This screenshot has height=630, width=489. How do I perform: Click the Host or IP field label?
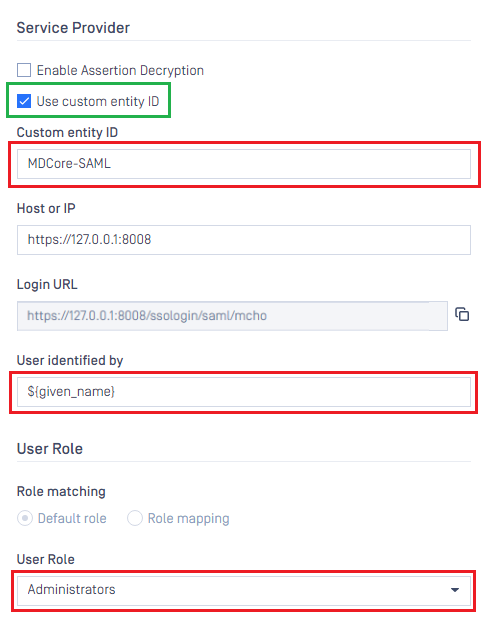[x=46, y=209]
